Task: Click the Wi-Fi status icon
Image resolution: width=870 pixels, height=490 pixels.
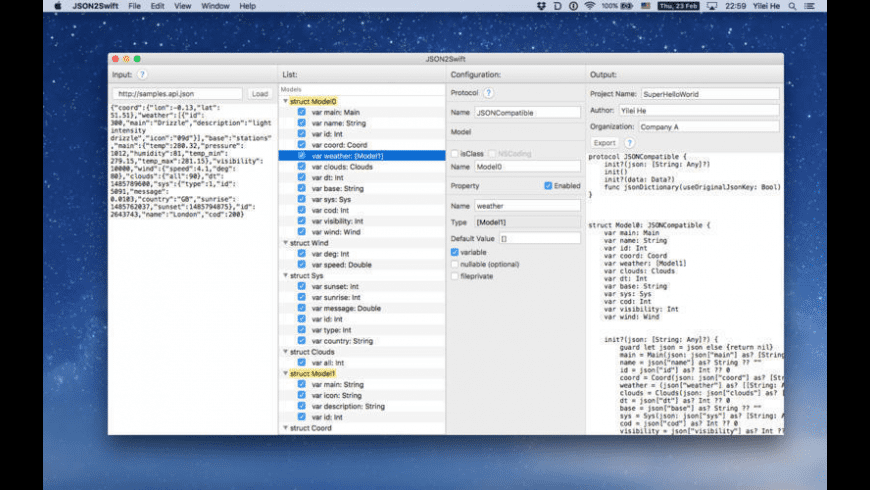Action: click(x=588, y=6)
